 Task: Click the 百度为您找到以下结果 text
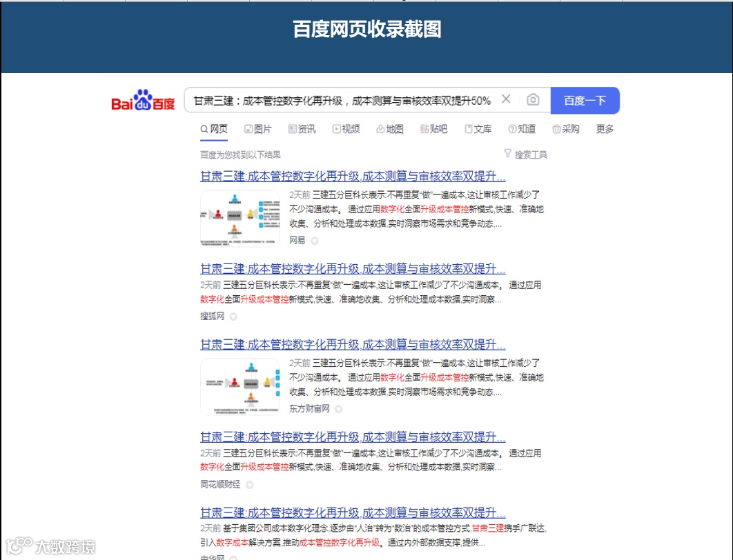[x=240, y=154]
